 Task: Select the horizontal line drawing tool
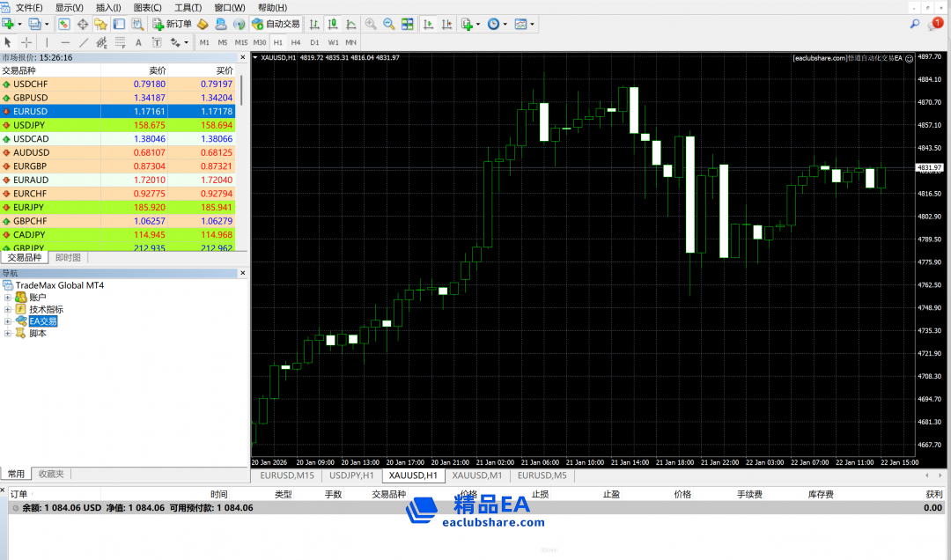[65, 42]
